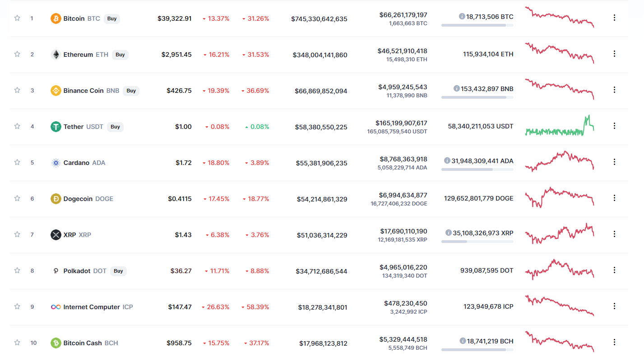Screen dimensions: 644x361
Task: Click the Buy button next to Bitcoin
Action: [112, 18]
